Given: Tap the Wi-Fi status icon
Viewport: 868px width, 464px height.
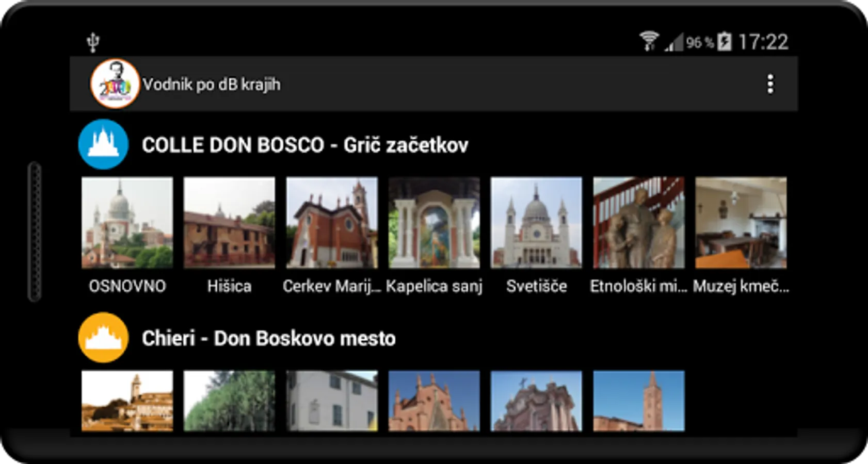Looking at the screenshot, I should coord(649,41).
